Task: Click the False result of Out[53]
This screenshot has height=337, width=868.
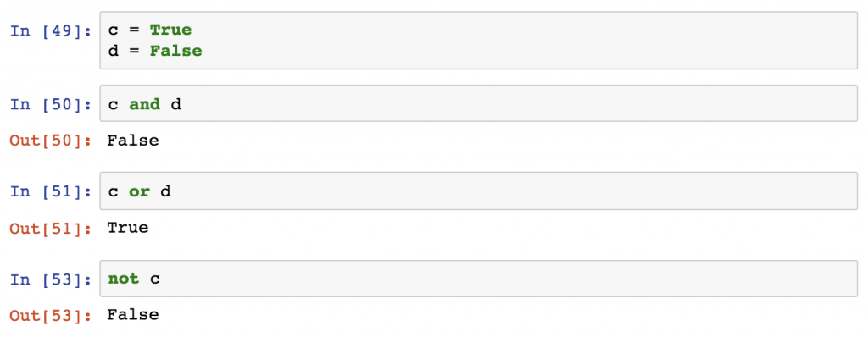Action: click(x=133, y=315)
